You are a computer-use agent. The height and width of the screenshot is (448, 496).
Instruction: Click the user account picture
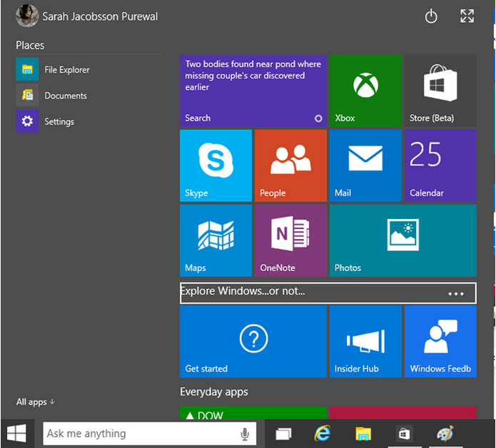coord(27,16)
